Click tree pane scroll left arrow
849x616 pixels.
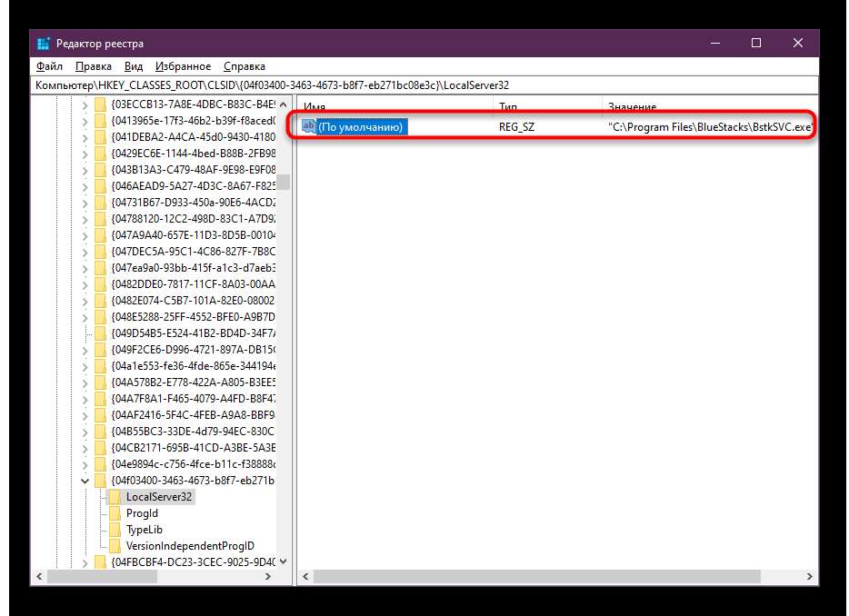click(39, 577)
